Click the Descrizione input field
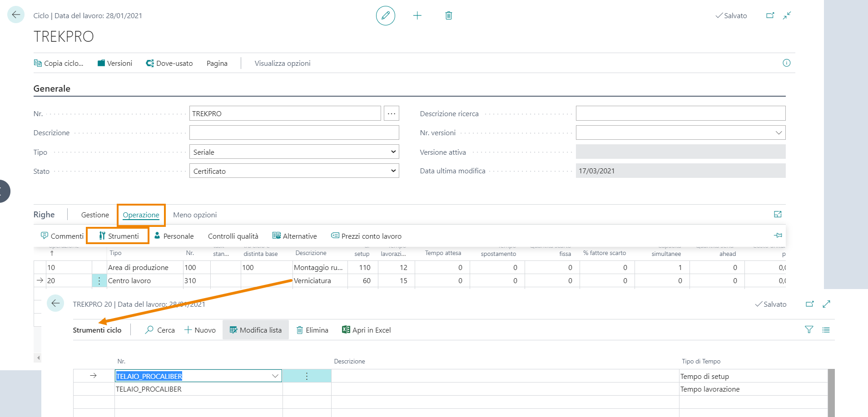Image resolution: width=868 pixels, height=417 pixels. click(294, 133)
